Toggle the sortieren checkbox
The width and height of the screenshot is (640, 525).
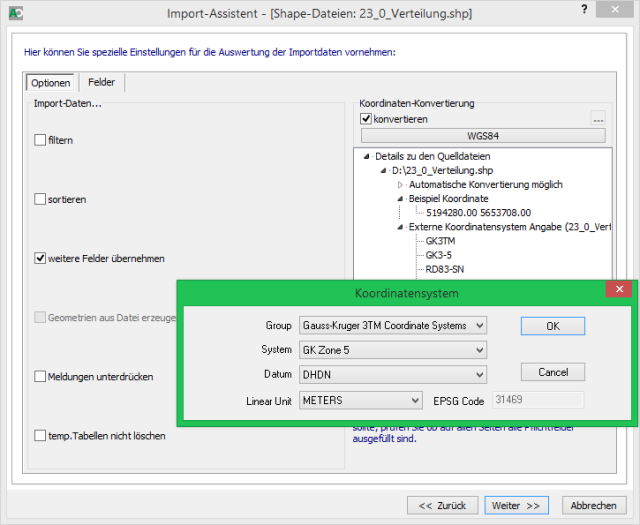point(40,199)
